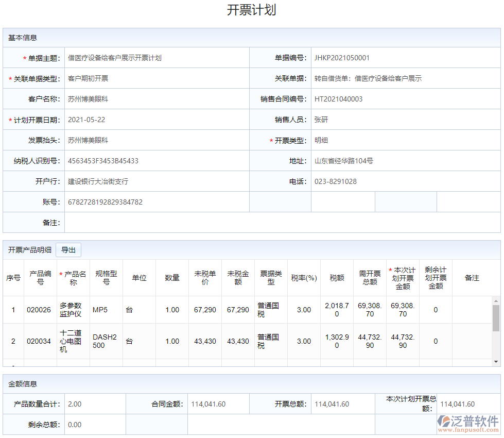Click the 基本信息 section header

tap(23, 38)
